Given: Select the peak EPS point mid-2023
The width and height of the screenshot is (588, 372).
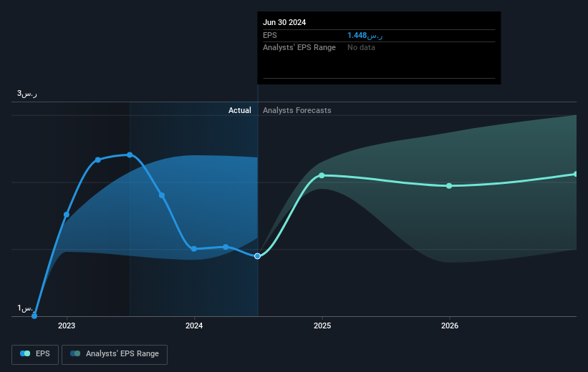Looking at the screenshot, I should [x=130, y=155].
